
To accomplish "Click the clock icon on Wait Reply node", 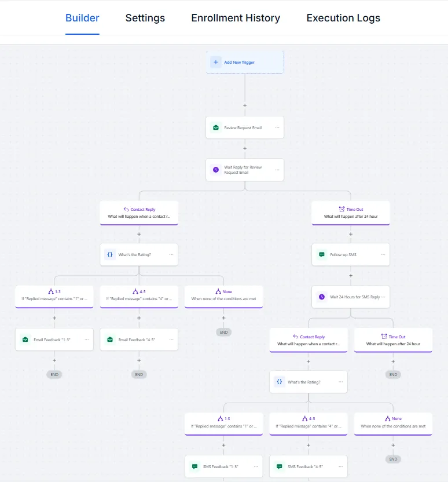I will click(x=216, y=170).
